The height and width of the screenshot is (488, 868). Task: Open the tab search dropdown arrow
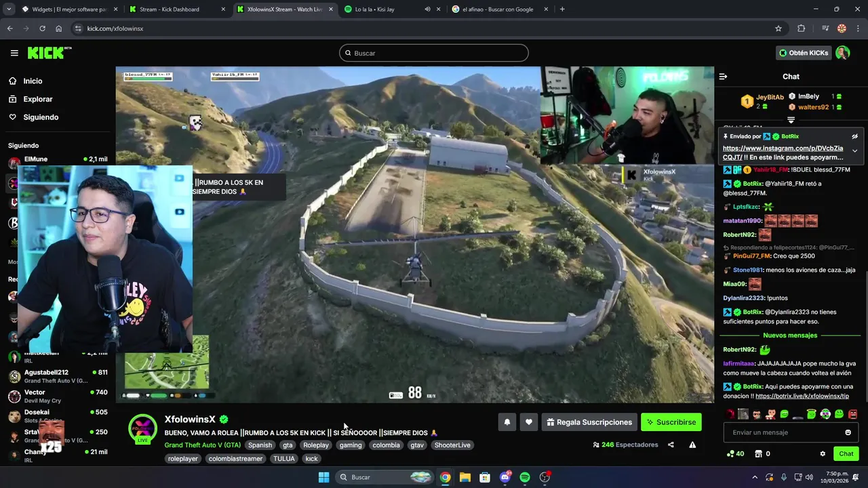(9, 9)
